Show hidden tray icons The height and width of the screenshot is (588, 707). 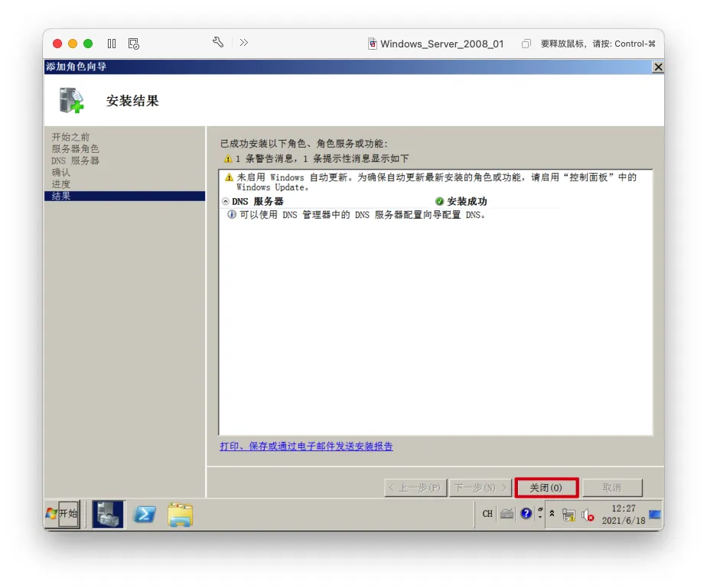(552, 513)
